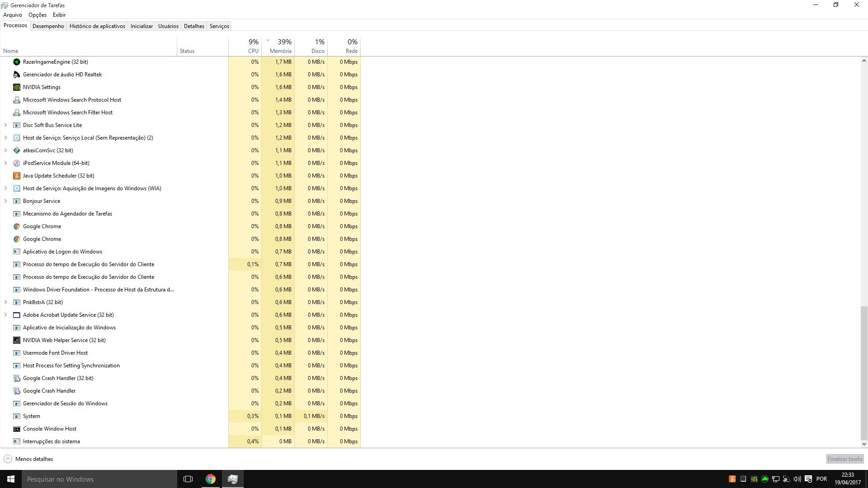Expand the atkexComSvc (32 bit) row
Viewport: 868px width, 488px height.
tap(5, 150)
